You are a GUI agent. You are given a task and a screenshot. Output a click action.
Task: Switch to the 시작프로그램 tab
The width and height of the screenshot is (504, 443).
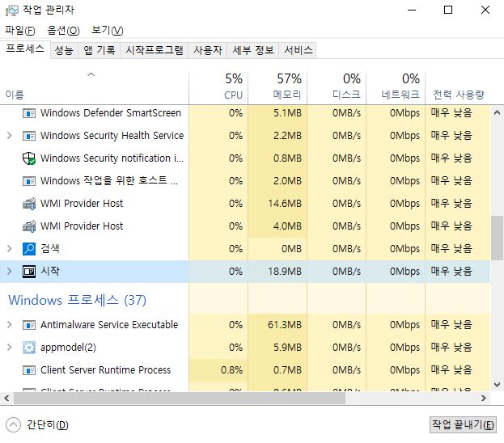coord(155,50)
